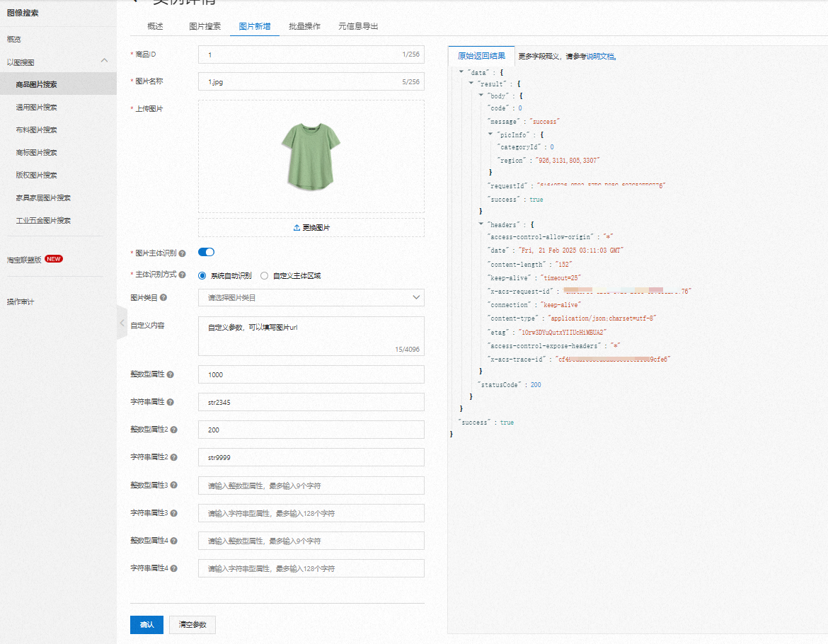Open 操作审计 in the sidebar
The height and width of the screenshot is (644, 828).
tap(21, 302)
